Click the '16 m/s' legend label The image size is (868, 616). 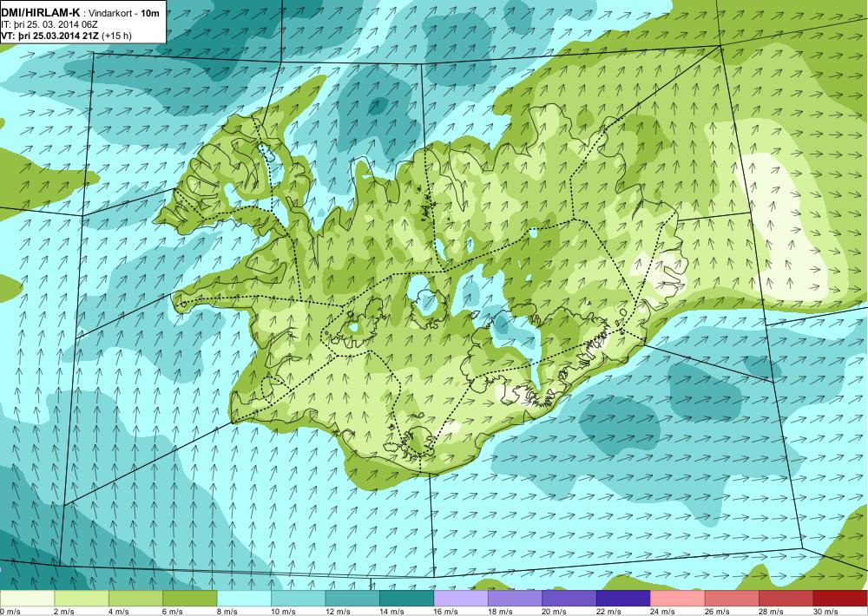click(x=446, y=611)
